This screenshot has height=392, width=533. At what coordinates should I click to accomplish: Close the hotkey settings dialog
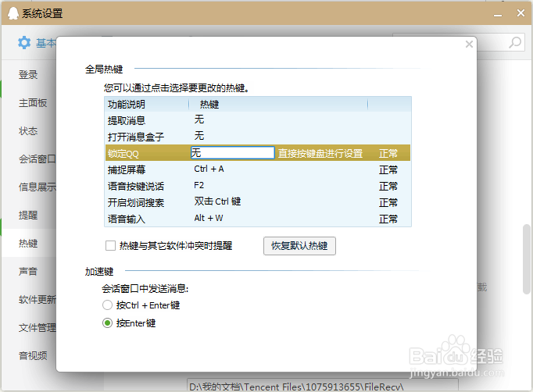coord(469,44)
